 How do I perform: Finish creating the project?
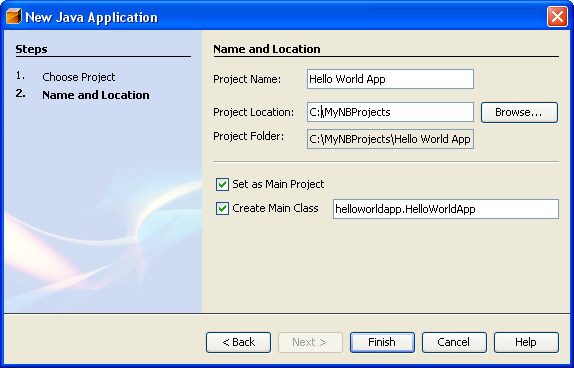tap(382, 342)
